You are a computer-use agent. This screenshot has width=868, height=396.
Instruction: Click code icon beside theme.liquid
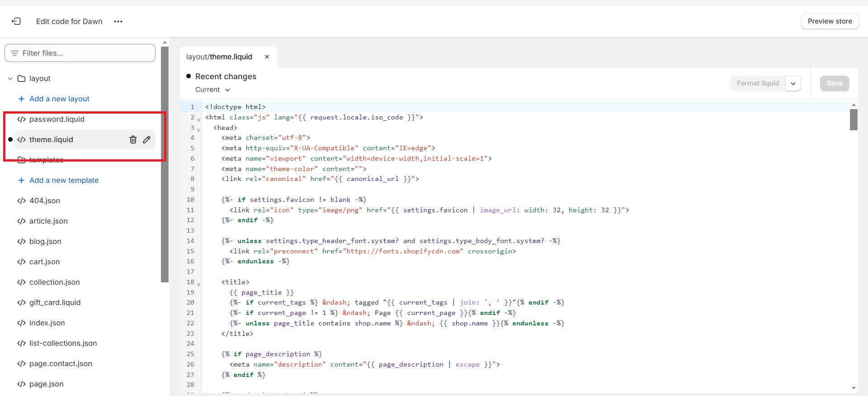tap(21, 140)
